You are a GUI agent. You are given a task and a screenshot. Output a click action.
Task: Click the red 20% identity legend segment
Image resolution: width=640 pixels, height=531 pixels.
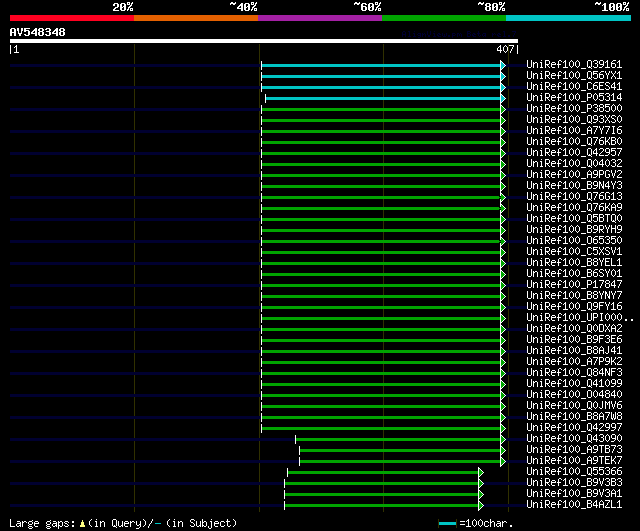(72, 18)
